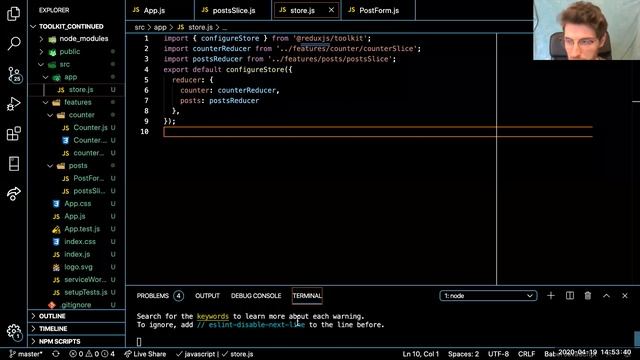Place cursor on empty line 10 in editor
Screen dimensions: 640x360
click(378, 131)
